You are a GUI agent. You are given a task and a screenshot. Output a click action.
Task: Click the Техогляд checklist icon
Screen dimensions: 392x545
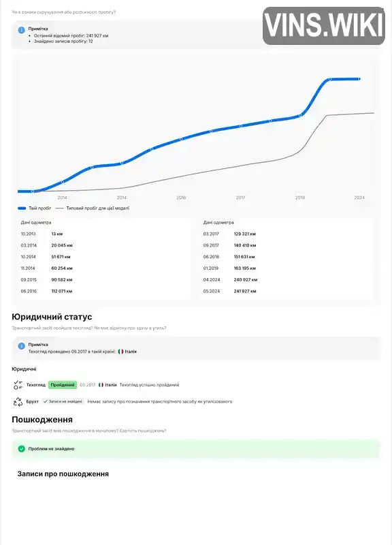tap(18, 385)
